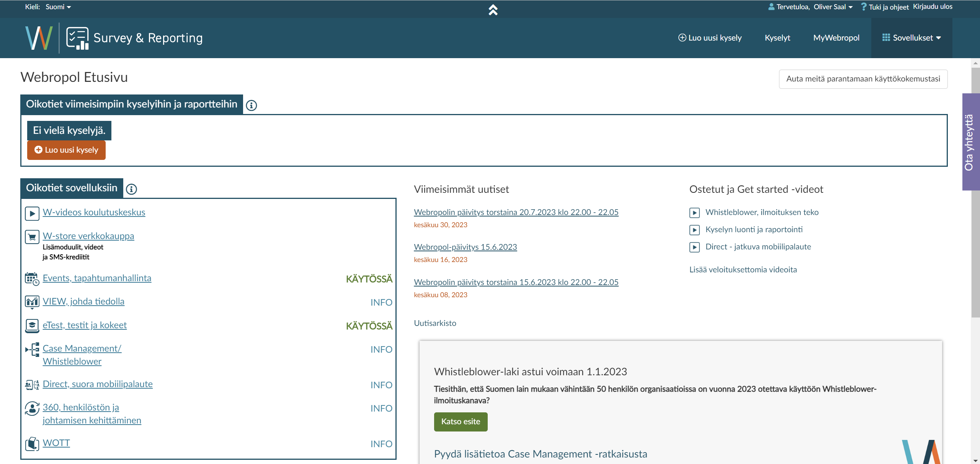This screenshot has height=464, width=980.
Task: Click the info icon beside Oikotiet sovelluksiin
Action: pyautogui.click(x=131, y=189)
